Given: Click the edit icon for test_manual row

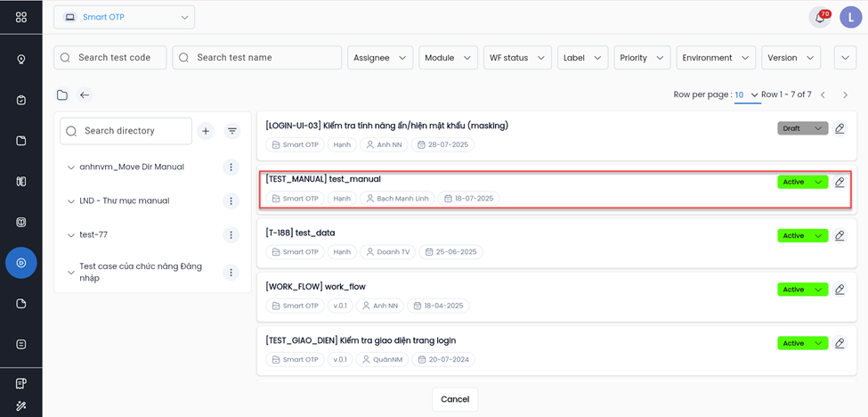Looking at the screenshot, I should pyautogui.click(x=840, y=182).
